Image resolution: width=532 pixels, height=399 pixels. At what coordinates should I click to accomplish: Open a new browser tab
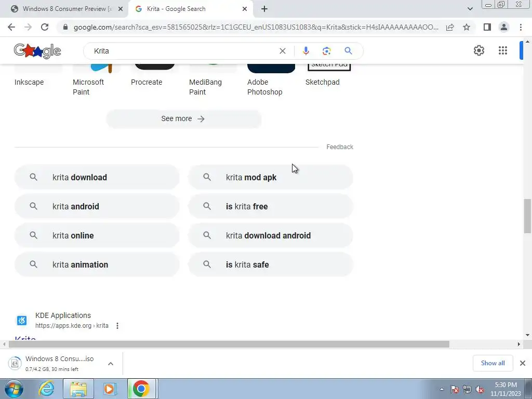click(264, 9)
